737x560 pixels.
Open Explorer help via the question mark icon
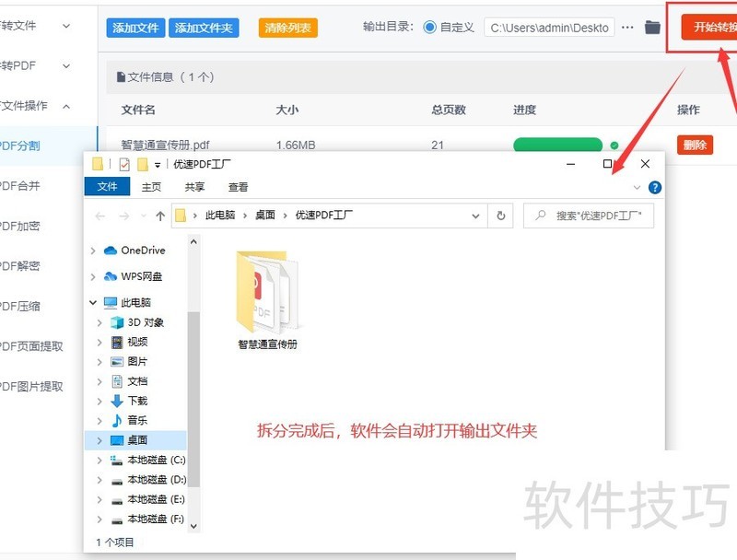pyautogui.click(x=653, y=188)
